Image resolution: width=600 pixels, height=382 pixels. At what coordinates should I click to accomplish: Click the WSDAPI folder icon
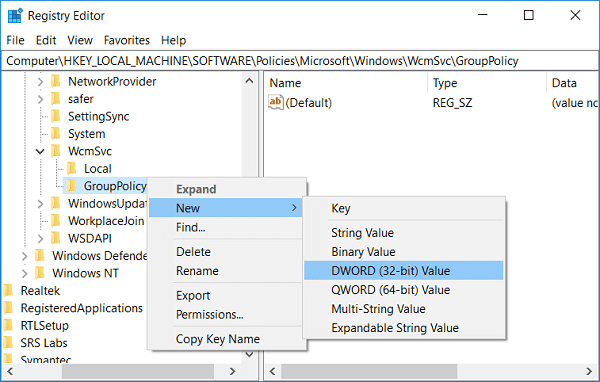[56, 238]
